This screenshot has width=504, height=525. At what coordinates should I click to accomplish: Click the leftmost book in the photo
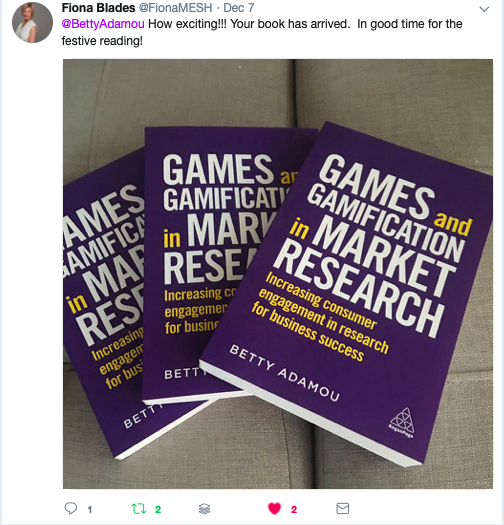[x=100, y=301]
